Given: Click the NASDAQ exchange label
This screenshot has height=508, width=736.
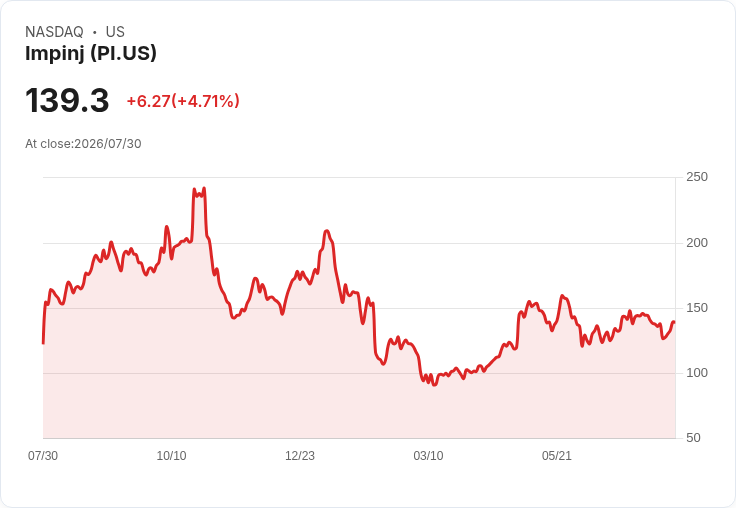Looking at the screenshot, I should tap(54, 31).
